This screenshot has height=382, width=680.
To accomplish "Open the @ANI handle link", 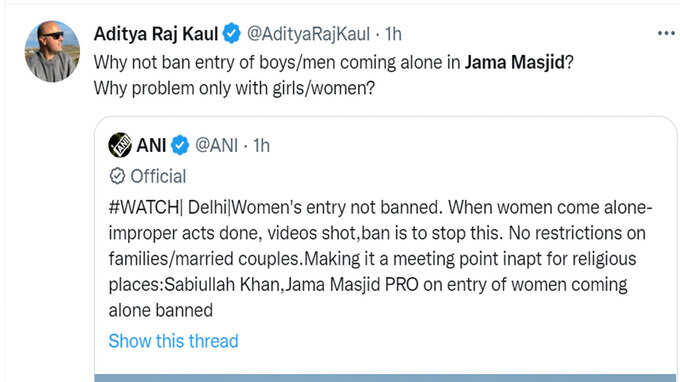I will point(216,145).
